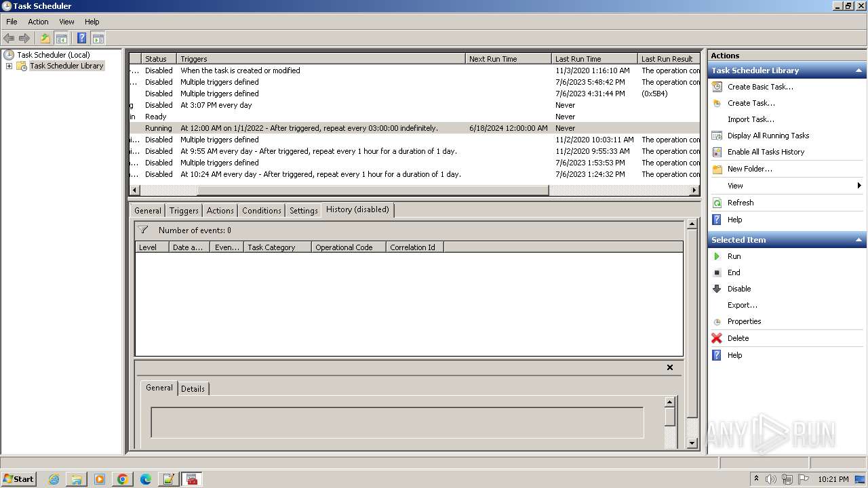The width and height of the screenshot is (868, 488).
Task: Click the Disable down-arrow icon
Action: [x=717, y=289]
